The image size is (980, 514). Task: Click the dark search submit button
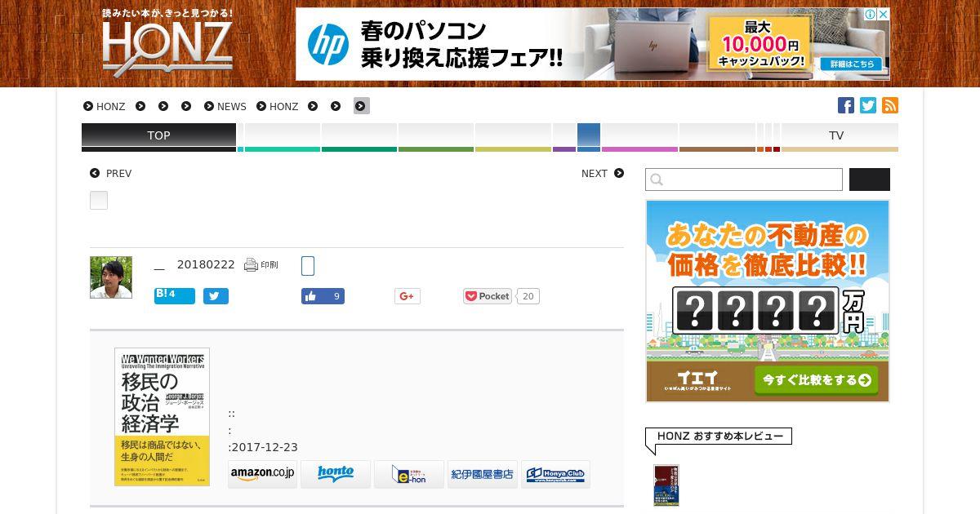coord(870,179)
